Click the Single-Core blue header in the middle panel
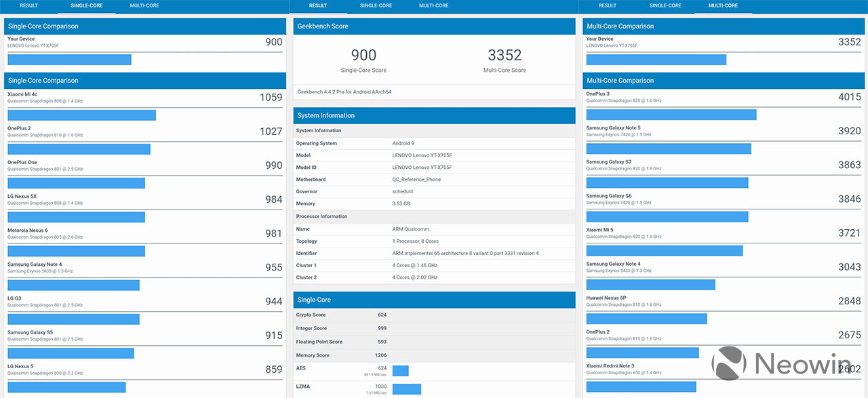Image resolution: width=868 pixels, height=398 pixels. 434,300
